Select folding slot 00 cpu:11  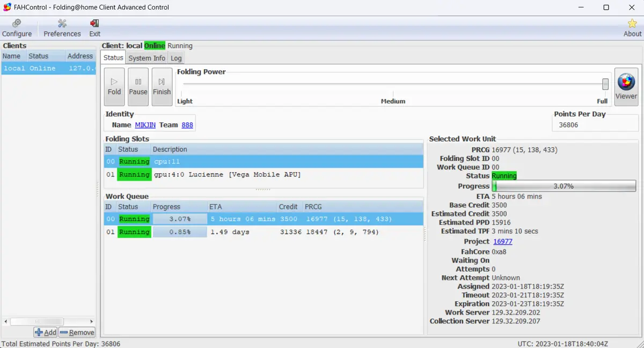coord(264,161)
